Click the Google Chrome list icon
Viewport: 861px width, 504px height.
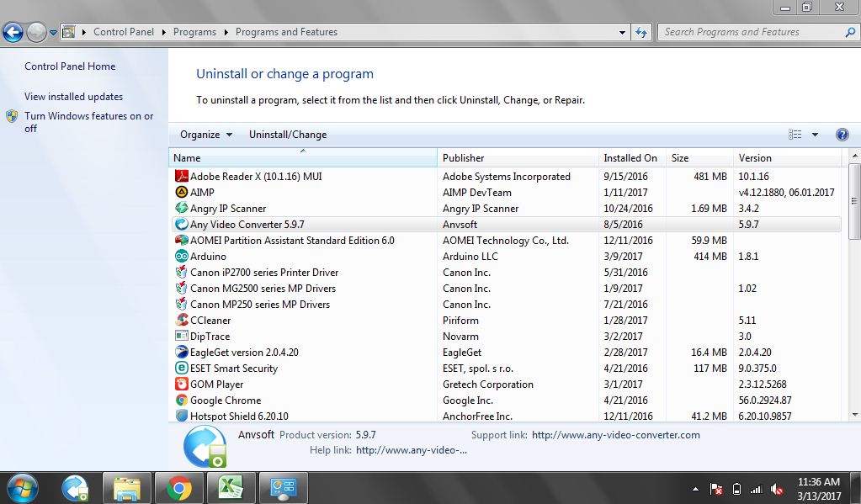click(x=182, y=400)
